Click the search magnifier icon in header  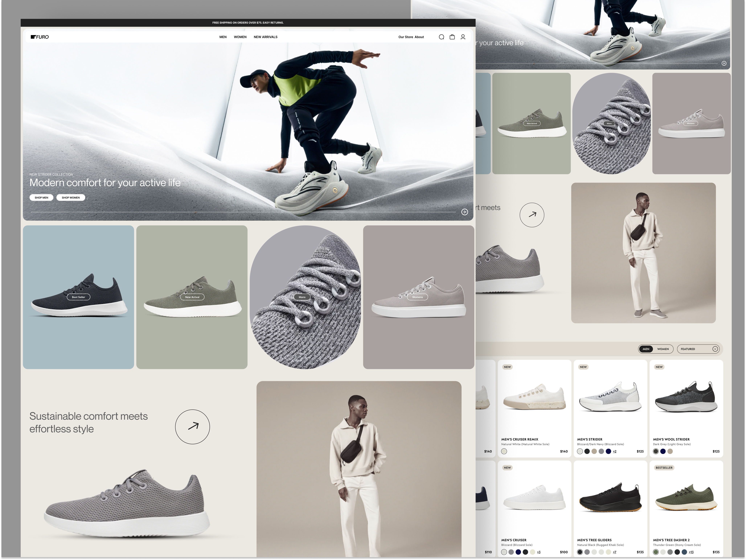coord(441,37)
